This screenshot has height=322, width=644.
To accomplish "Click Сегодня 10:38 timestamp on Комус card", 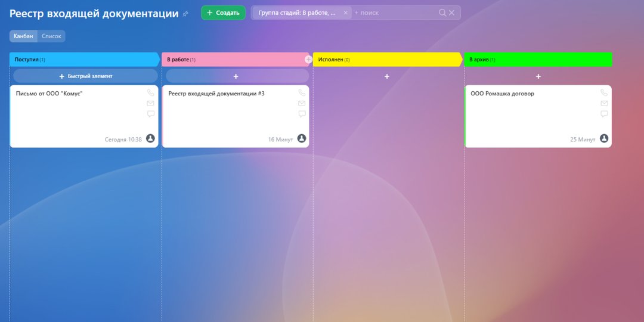I will click(x=123, y=140).
